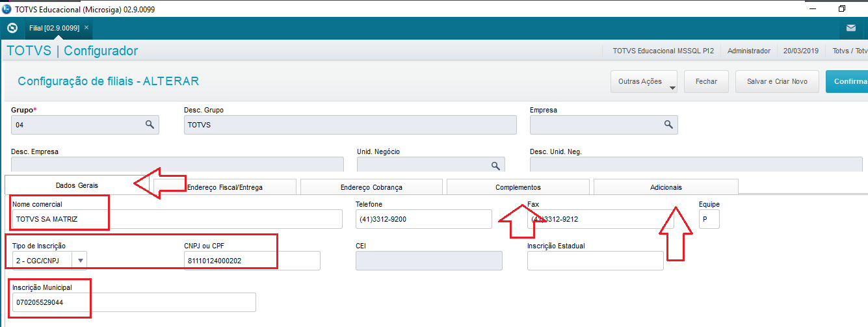Viewport: 868px width, 327px height.
Task: Click the TOTVS logo icon in tab bar
Action: [x=11, y=28]
